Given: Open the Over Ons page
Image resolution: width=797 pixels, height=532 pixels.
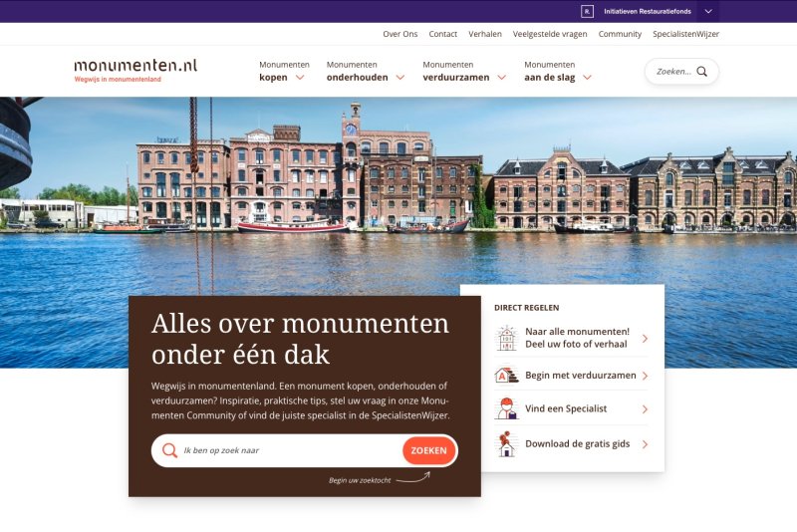Looking at the screenshot, I should pyautogui.click(x=400, y=34).
